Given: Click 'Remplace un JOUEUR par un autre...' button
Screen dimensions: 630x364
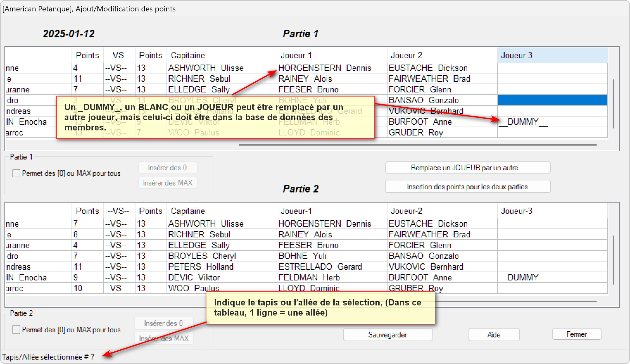Looking at the screenshot, I should click(467, 168).
